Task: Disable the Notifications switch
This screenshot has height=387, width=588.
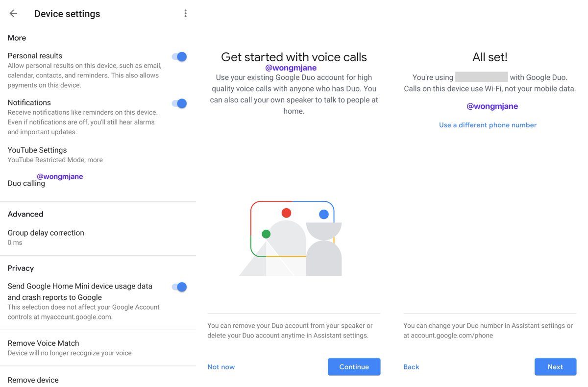Action: (179, 103)
